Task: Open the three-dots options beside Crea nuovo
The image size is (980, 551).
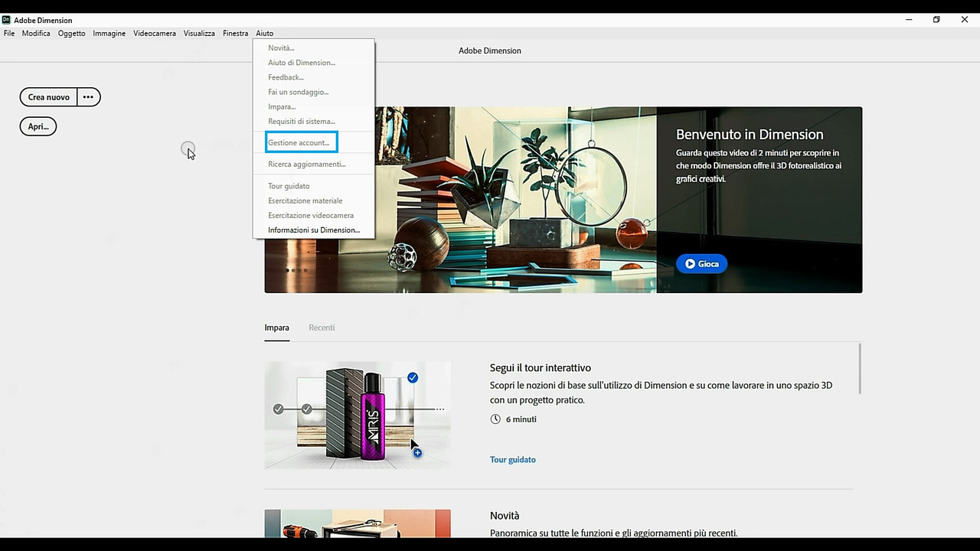Action: click(x=89, y=97)
